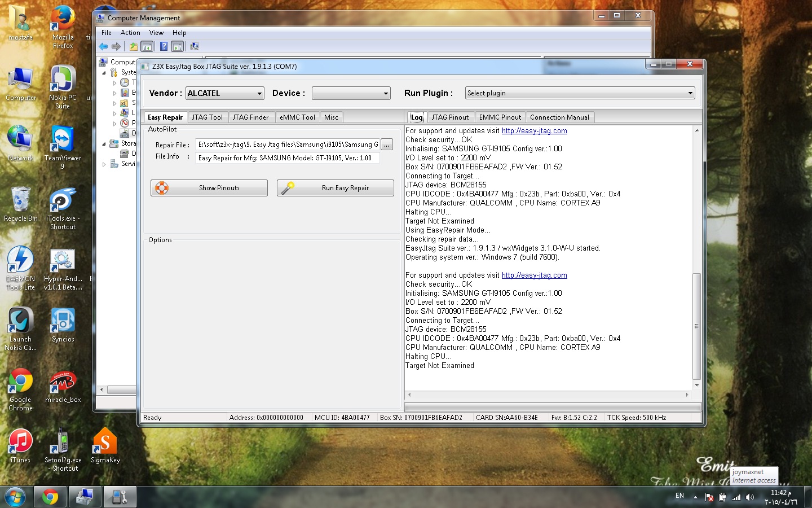Open miracle_box desktop icon

click(x=63, y=386)
